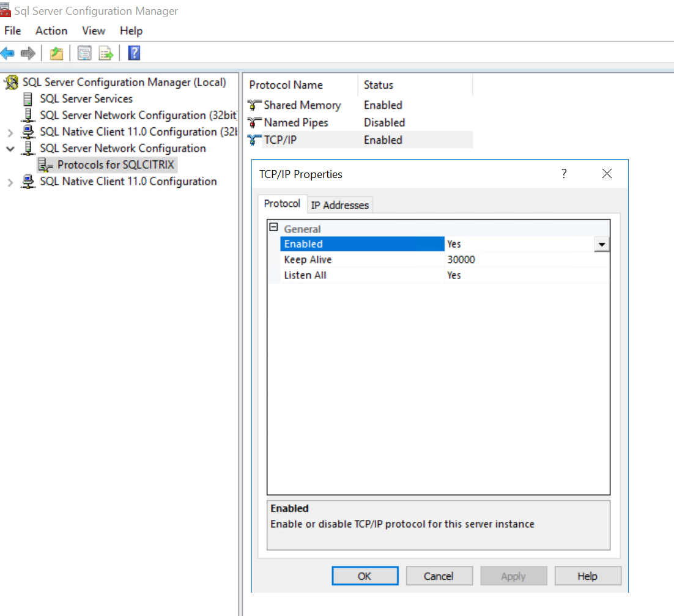Click the Enabled status of Shared Memory
674x616 pixels.
pos(383,105)
